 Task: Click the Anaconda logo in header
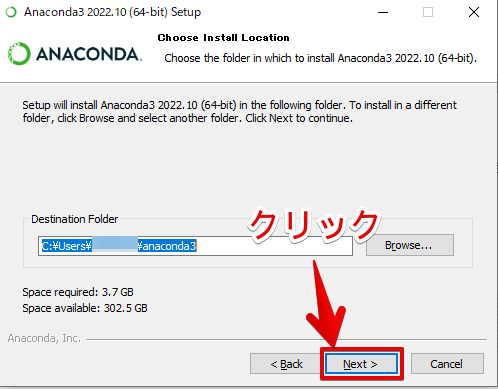[75, 54]
